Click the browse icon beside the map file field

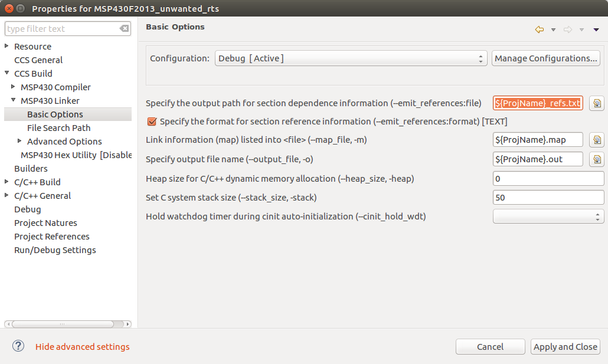(x=597, y=140)
